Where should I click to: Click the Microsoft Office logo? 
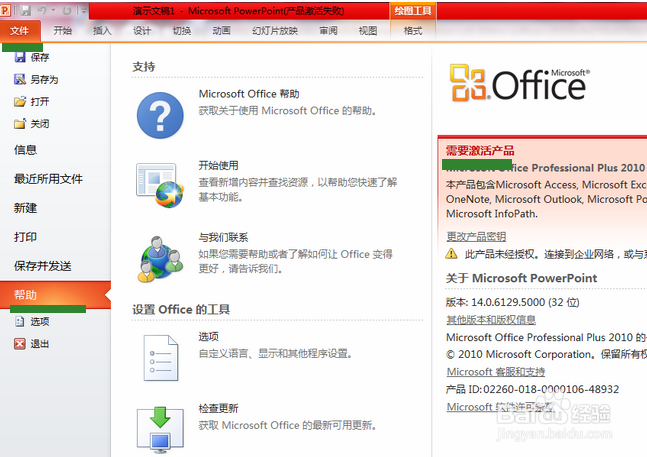(x=519, y=83)
